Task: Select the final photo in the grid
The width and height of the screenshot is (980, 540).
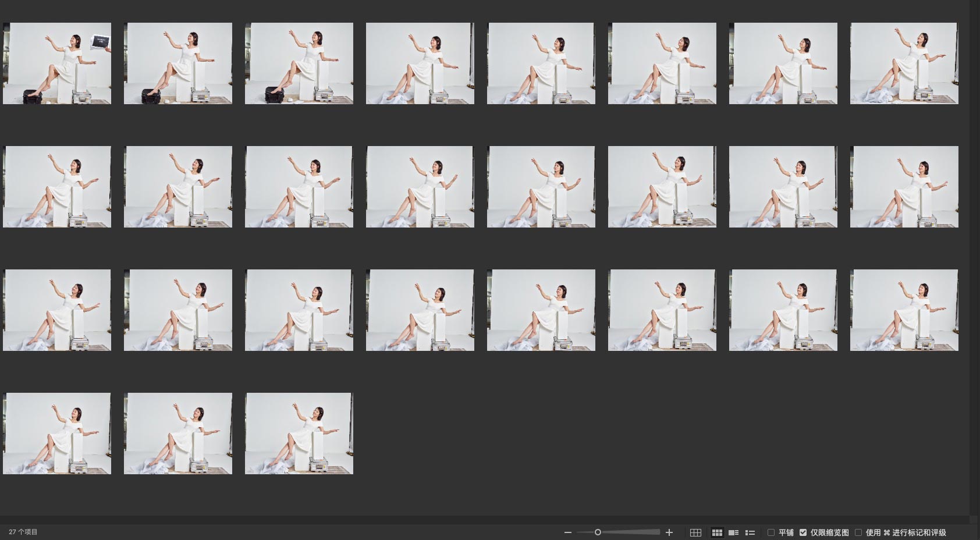Action: [299, 434]
